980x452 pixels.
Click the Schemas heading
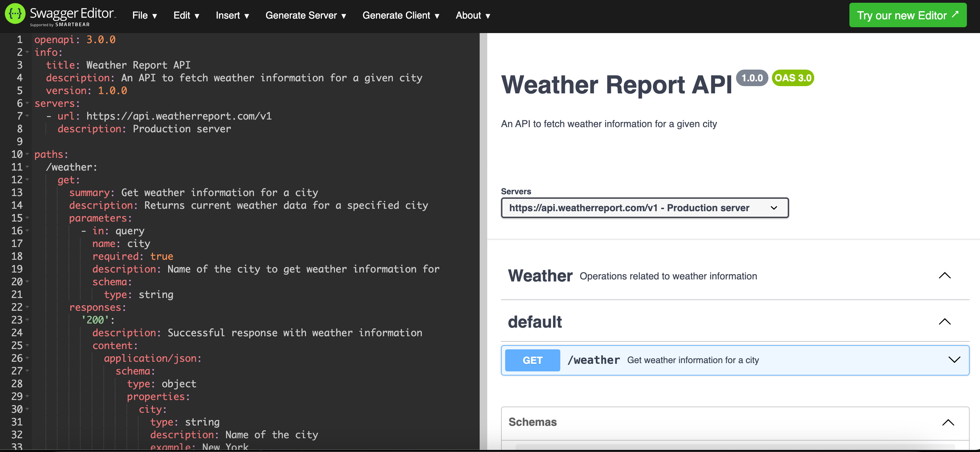point(533,422)
